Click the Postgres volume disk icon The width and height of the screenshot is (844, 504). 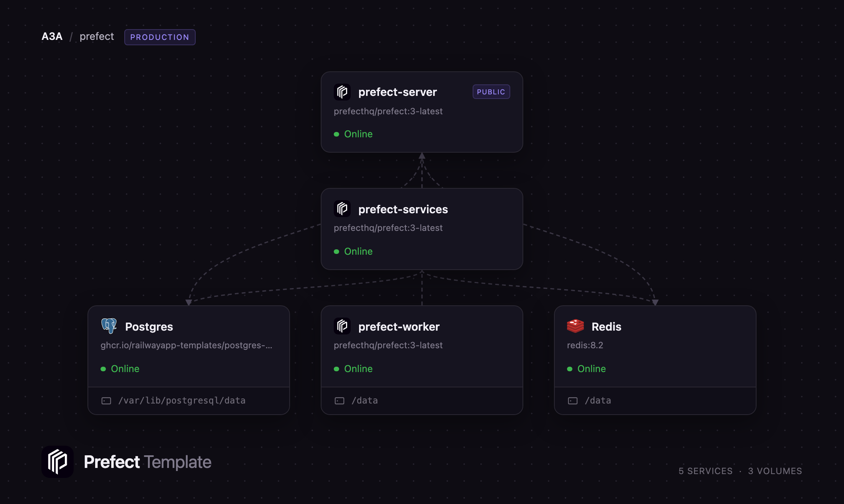106,401
